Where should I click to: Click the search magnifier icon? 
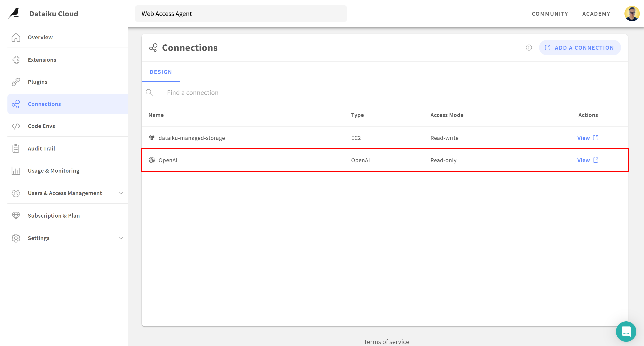pos(149,93)
